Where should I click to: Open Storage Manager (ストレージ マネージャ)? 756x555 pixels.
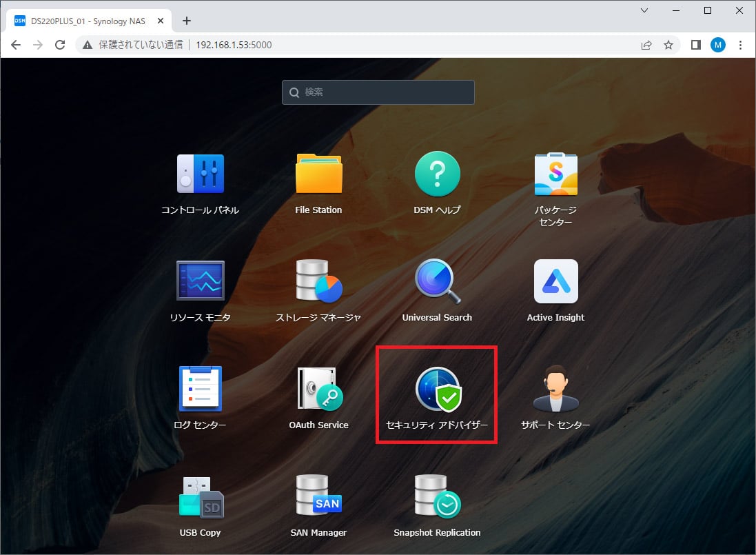[318, 281]
